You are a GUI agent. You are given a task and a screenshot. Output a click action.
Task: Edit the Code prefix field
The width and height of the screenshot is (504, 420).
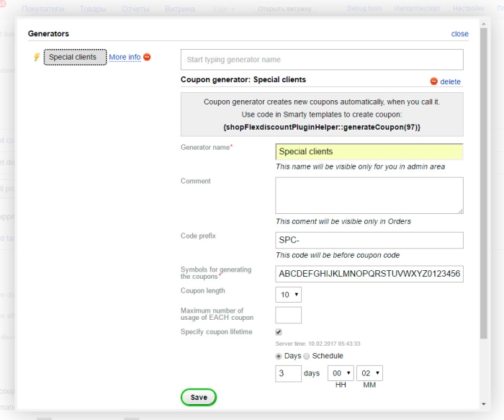tap(369, 240)
